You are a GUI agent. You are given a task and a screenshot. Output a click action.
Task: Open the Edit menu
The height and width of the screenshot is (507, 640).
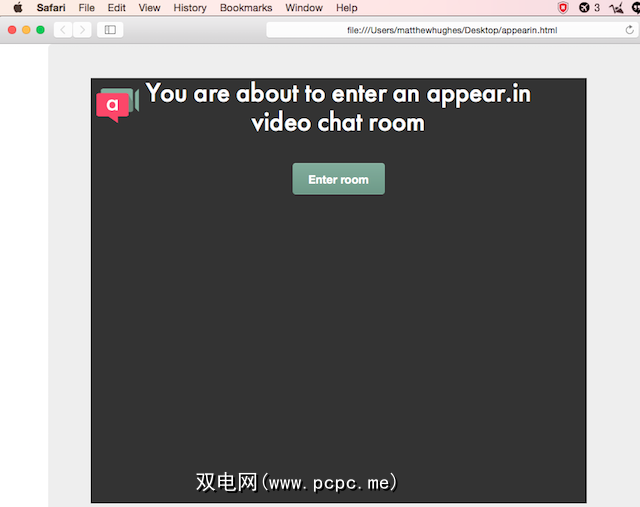(x=116, y=8)
